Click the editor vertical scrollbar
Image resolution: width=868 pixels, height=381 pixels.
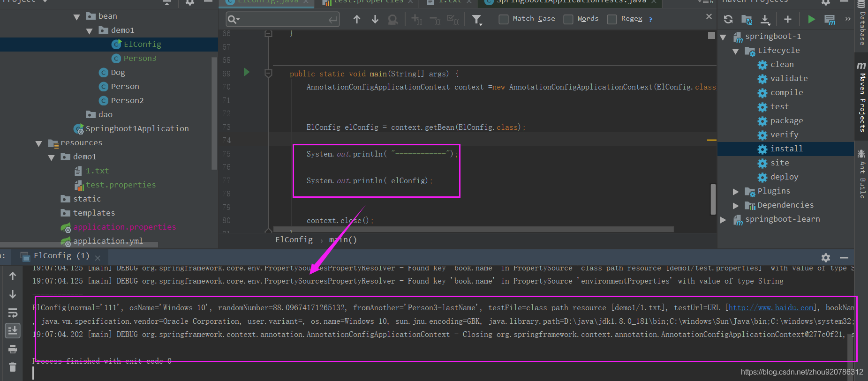pyautogui.click(x=713, y=199)
